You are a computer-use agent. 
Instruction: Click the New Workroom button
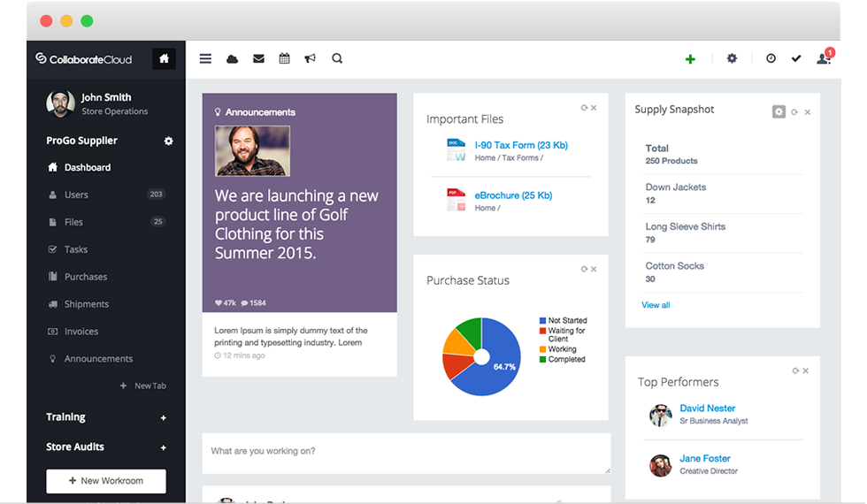coord(106,481)
